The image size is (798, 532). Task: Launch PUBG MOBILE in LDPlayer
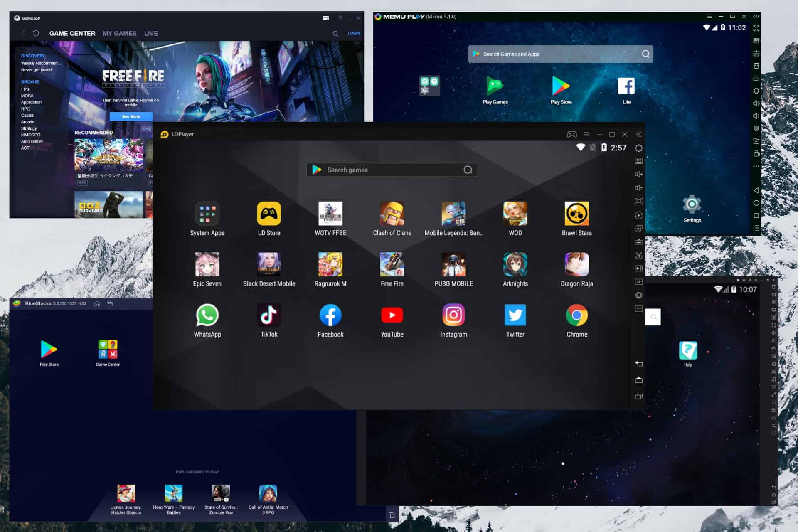[x=453, y=264]
